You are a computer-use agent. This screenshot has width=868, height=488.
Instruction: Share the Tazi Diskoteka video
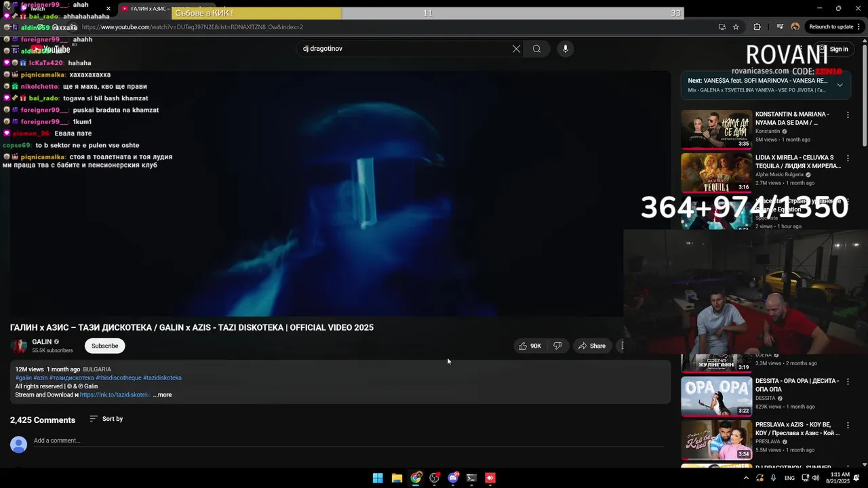592,346
